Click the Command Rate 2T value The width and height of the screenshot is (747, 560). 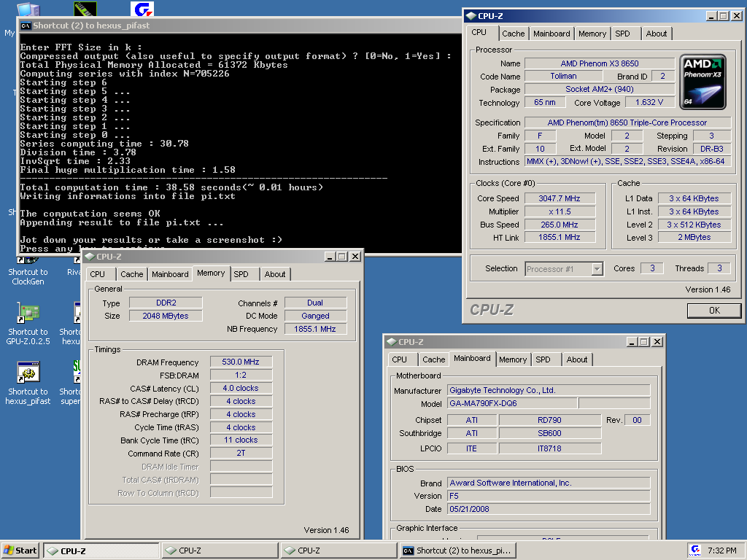241,453
